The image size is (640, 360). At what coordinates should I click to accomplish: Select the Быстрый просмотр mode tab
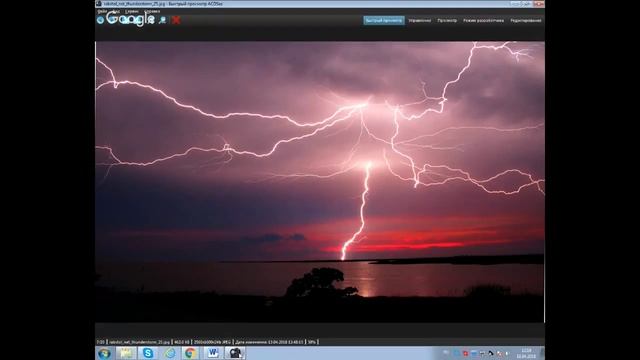(x=384, y=20)
